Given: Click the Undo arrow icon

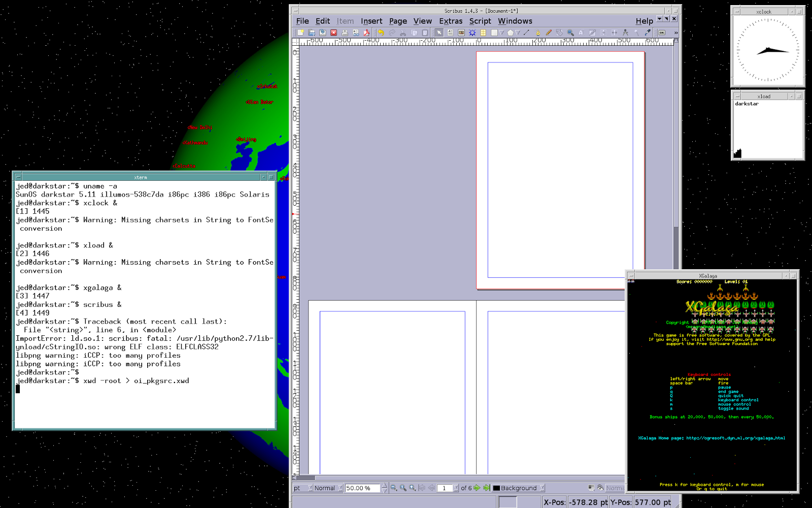Looking at the screenshot, I should coord(381,33).
